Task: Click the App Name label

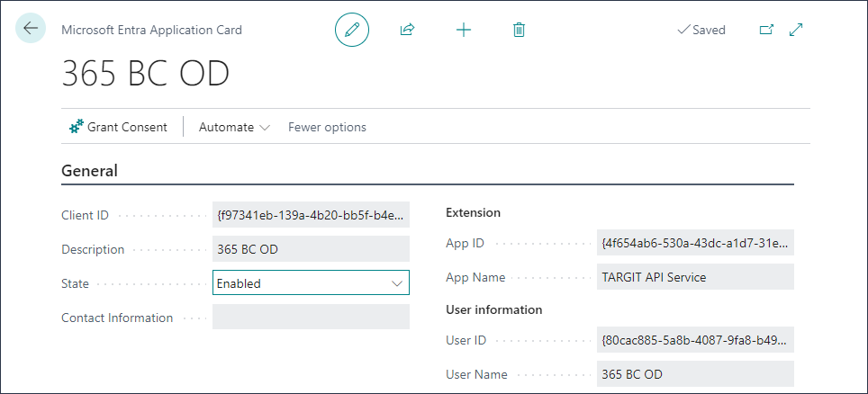Action: coord(475,277)
